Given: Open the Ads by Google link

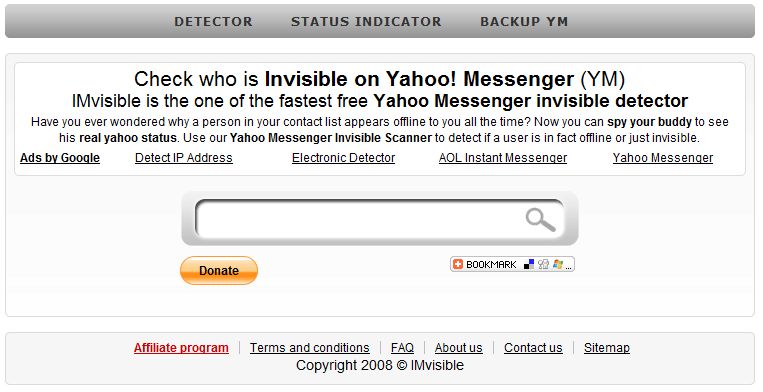Looking at the screenshot, I should [x=60, y=158].
